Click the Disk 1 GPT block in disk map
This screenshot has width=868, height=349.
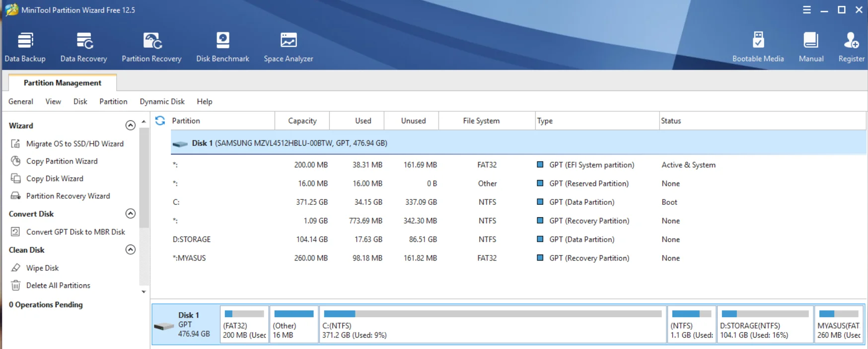186,325
